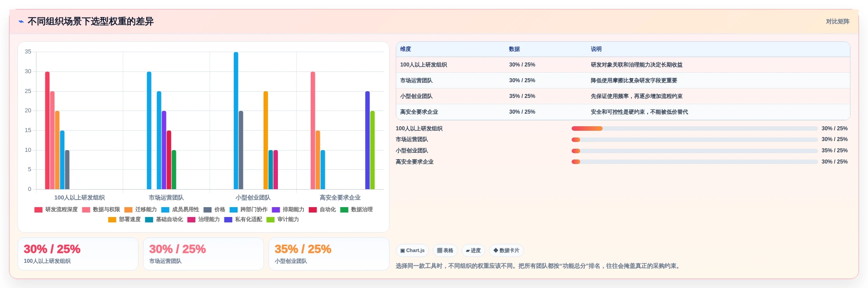Click the 审计能力 legend color swatch

click(270, 219)
